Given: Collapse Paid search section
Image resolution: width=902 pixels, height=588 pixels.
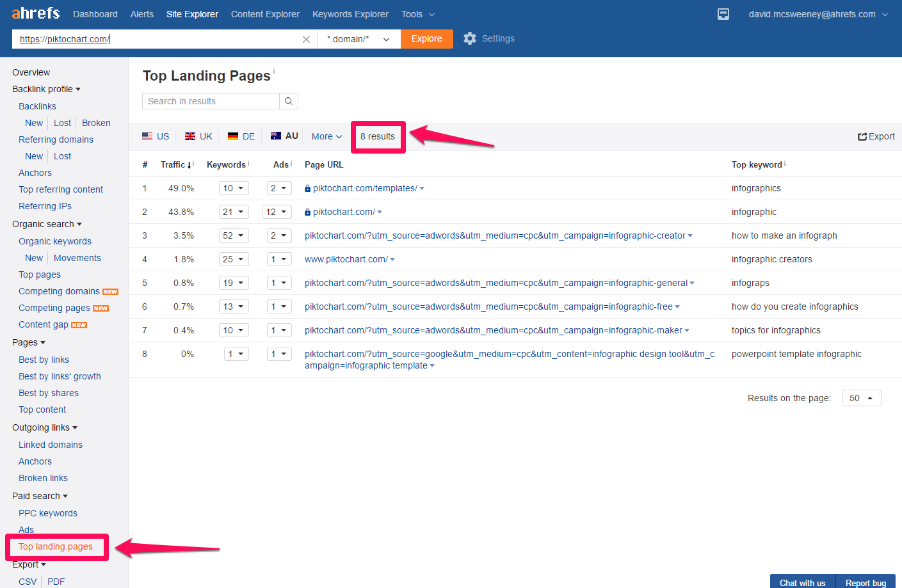Looking at the screenshot, I should [40, 496].
